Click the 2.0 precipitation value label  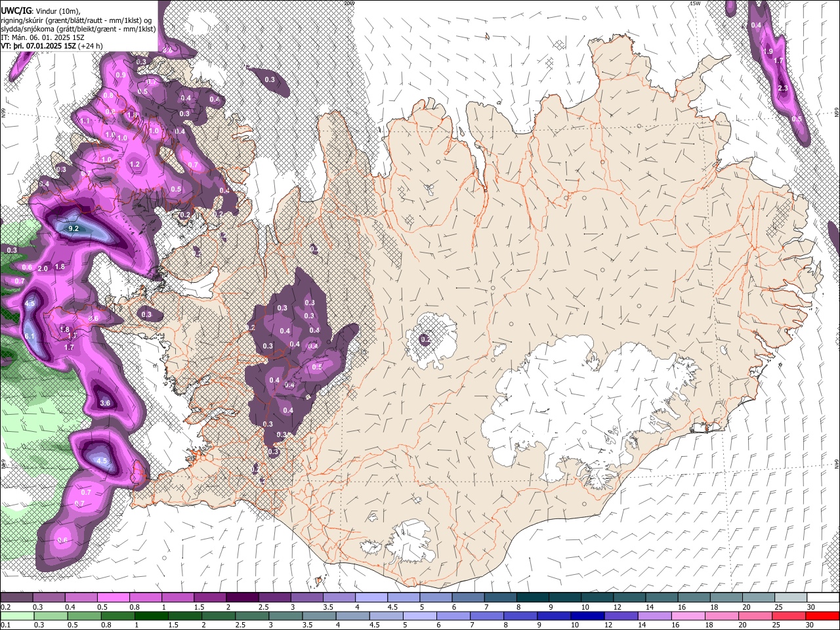tap(43, 268)
